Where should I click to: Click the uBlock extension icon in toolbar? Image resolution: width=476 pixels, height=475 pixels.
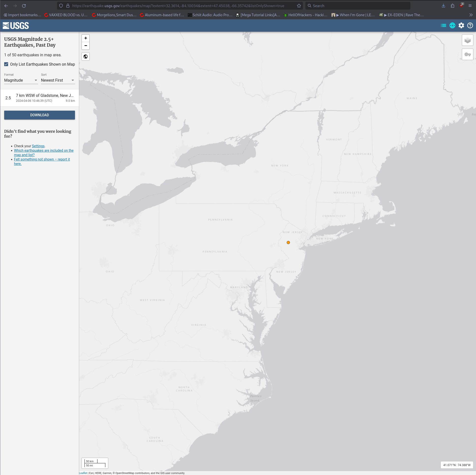(461, 5)
